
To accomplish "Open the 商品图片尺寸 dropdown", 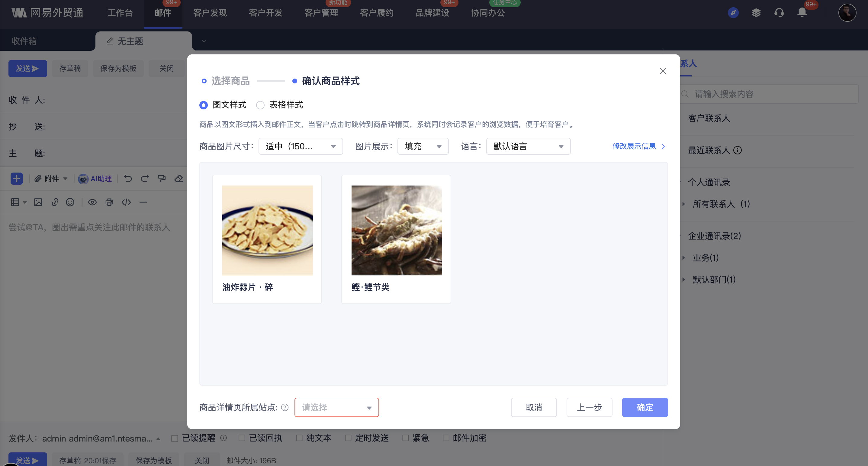I will coord(300,146).
